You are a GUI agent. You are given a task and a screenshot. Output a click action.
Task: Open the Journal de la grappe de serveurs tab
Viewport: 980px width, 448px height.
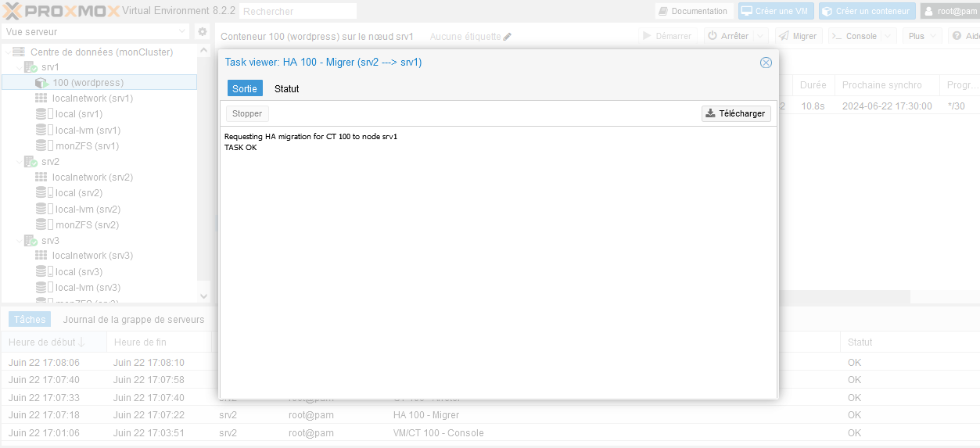133,320
